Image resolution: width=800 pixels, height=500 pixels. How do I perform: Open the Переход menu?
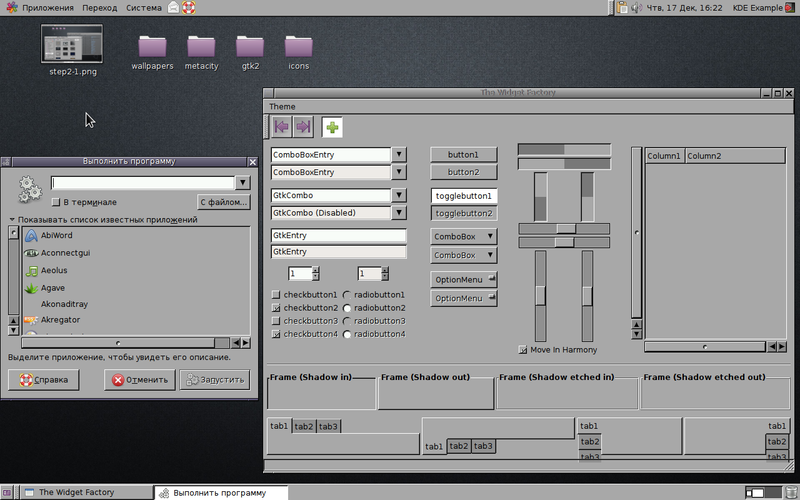(x=99, y=8)
